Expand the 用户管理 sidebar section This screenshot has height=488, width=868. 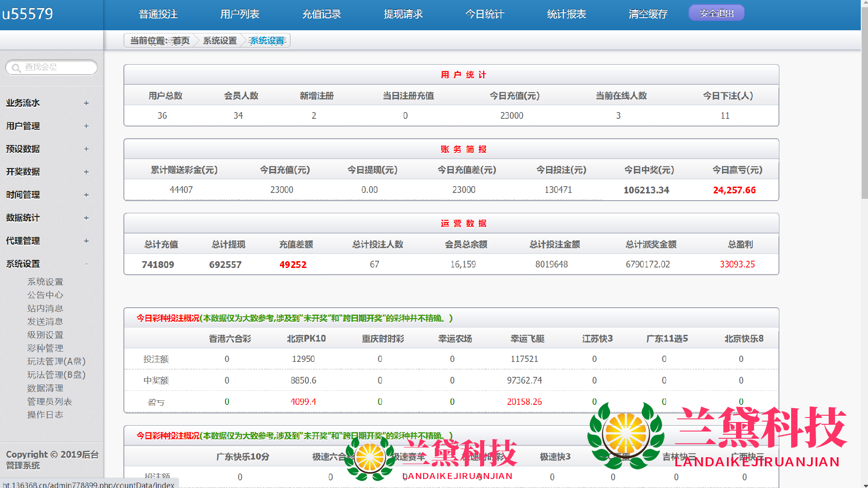(x=86, y=126)
